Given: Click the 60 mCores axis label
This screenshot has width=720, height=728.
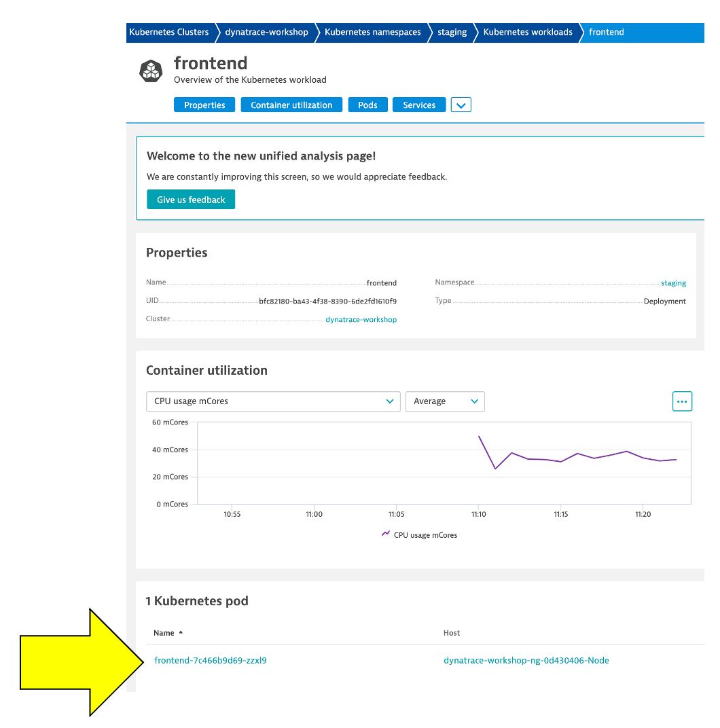Looking at the screenshot, I should pos(170,422).
